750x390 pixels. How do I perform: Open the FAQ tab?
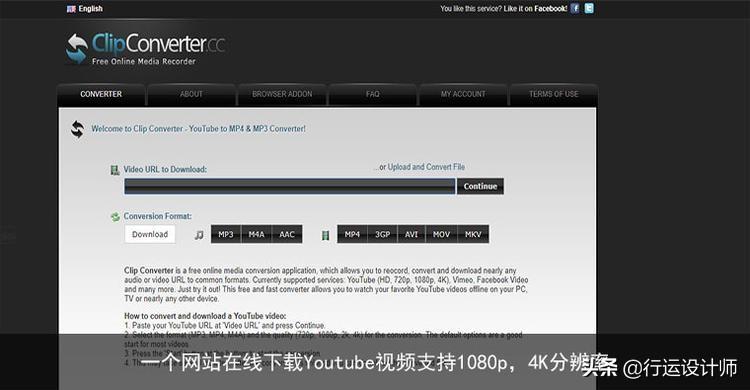click(373, 94)
